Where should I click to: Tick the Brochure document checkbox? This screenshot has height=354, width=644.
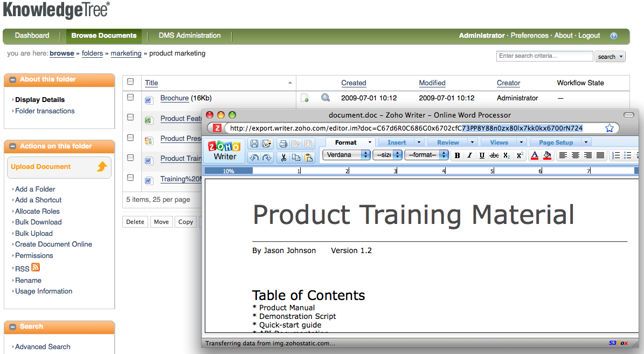(130, 98)
